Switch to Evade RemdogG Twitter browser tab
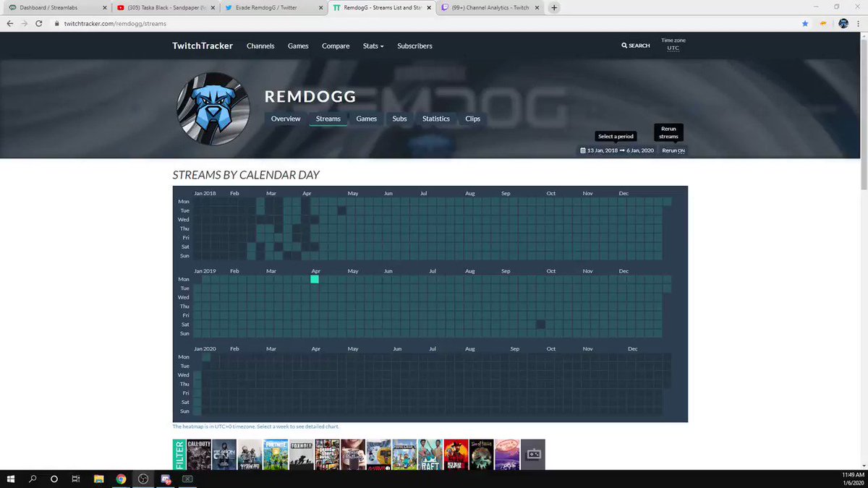Screen dimensions: 868x488 pyautogui.click(x=273, y=8)
